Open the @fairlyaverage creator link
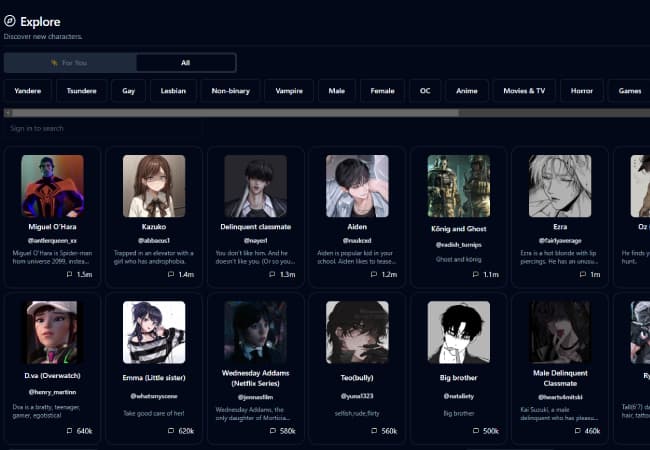Viewport: 650px width, 450px height. coord(559,240)
